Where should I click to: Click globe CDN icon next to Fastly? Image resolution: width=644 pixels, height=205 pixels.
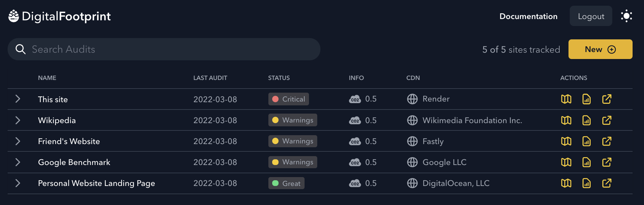(x=412, y=141)
